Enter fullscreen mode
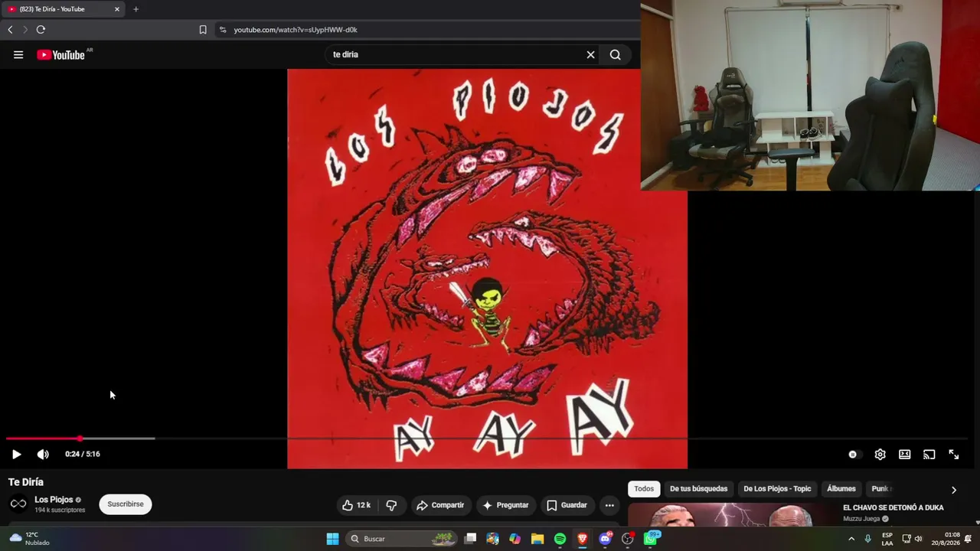This screenshot has height=551, width=980. click(953, 455)
